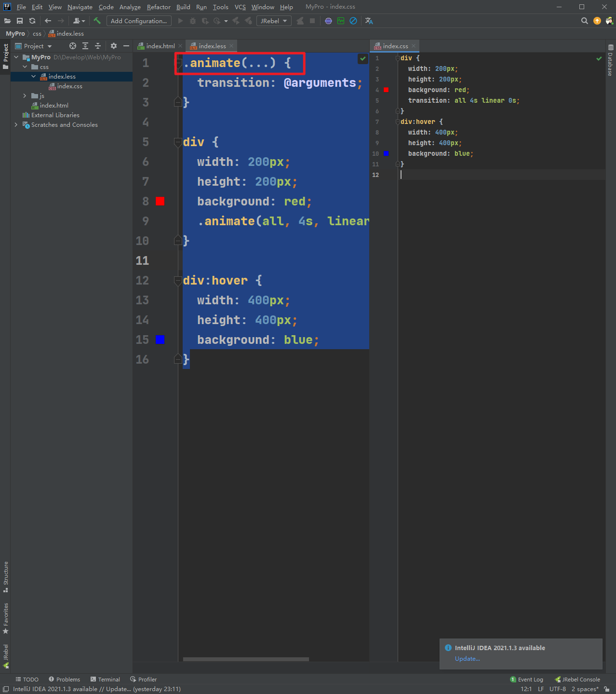Click Expand All in Project panel

click(85, 46)
